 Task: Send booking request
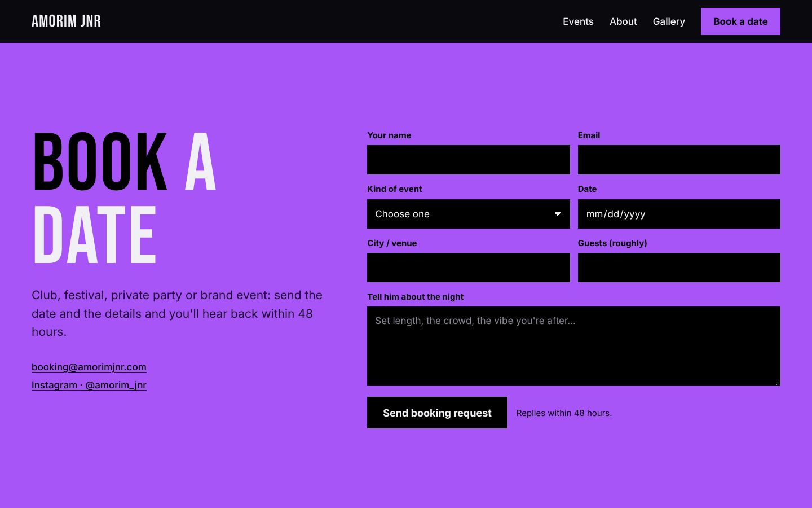coord(437,413)
